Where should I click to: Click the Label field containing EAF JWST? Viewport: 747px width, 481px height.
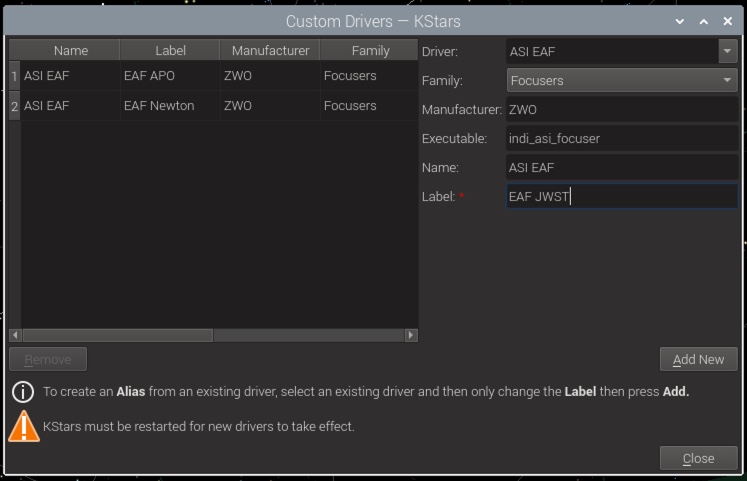tap(622, 196)
